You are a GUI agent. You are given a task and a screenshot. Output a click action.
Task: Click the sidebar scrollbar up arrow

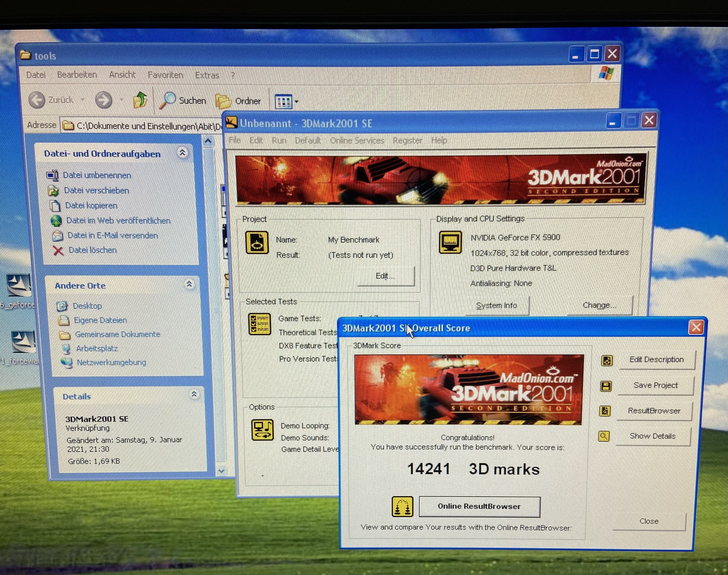(208, 141)
